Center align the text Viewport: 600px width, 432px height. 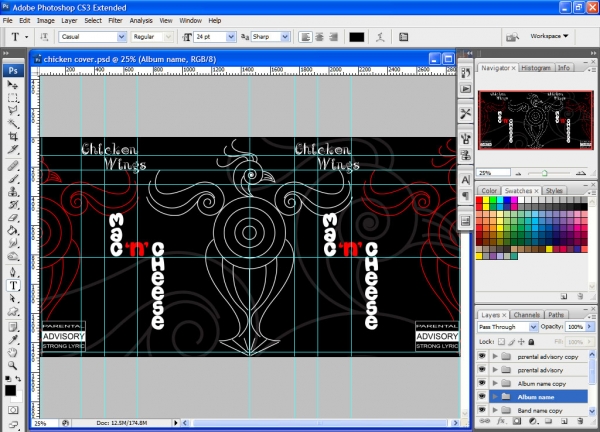pos(319,37)
